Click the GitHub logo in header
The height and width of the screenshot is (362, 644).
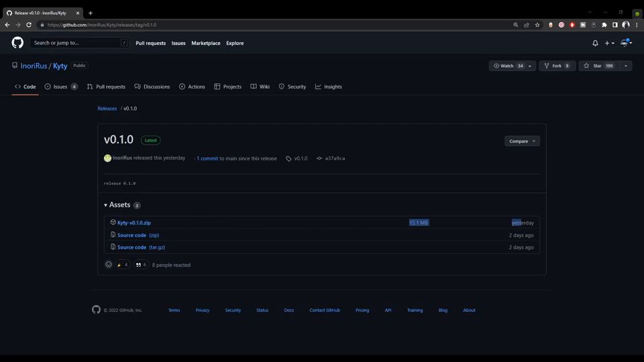coord(17,43)
